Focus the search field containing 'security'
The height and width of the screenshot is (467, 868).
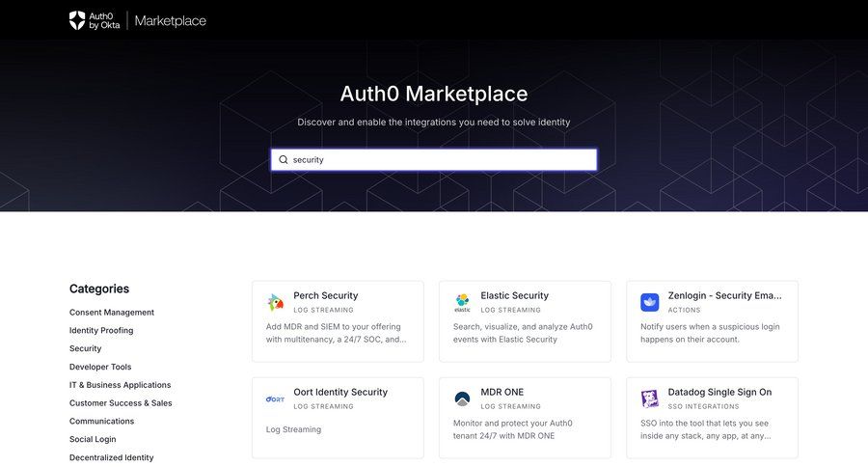(x=434, y=159)
